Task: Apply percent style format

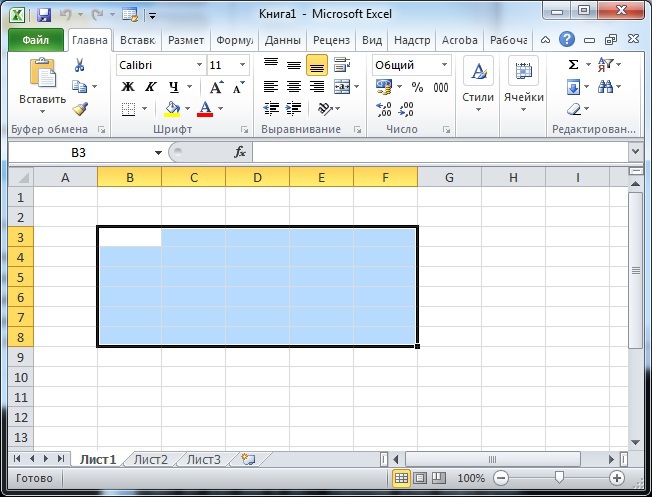Action: 417,87
